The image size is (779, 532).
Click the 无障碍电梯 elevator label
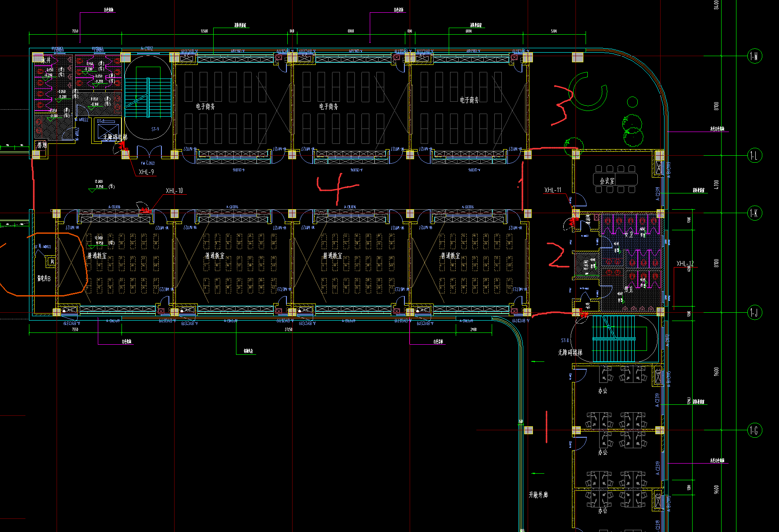(x=115, y=137)
